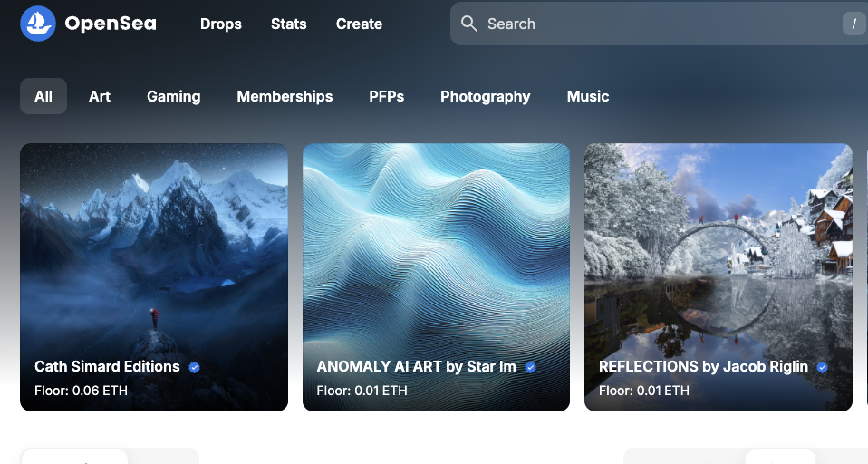Click the magnifying glass search icon
The height and width of the screenshot is (464, 868).
pyautogui.click(x=469, y=24)
